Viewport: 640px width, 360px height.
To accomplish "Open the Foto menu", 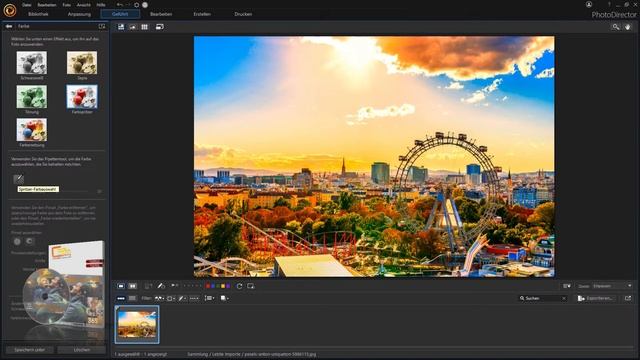I will pos(67,5).
